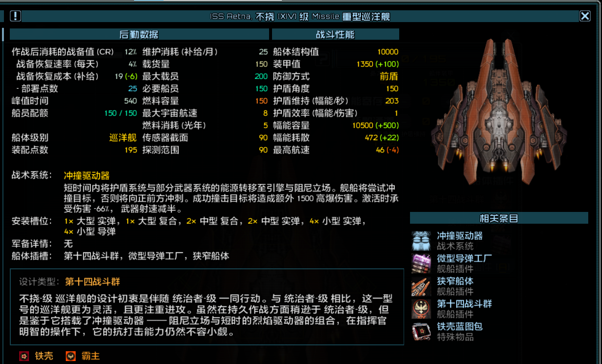Click the 船体级别 value 巡洋舰

coord(123,138)
